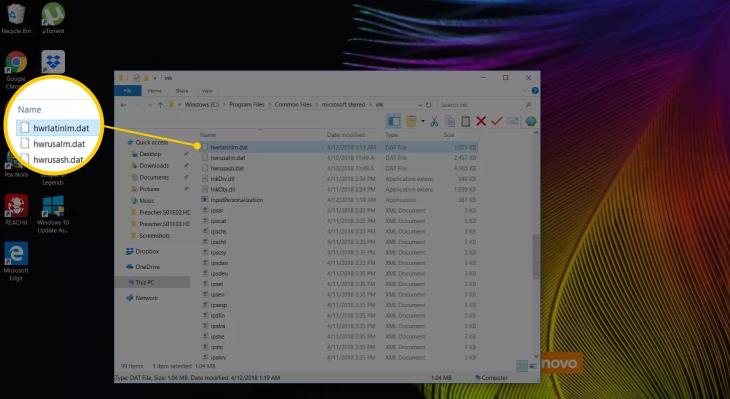Navigate to microsoft shared breadcrumb

tap(344, 105)
